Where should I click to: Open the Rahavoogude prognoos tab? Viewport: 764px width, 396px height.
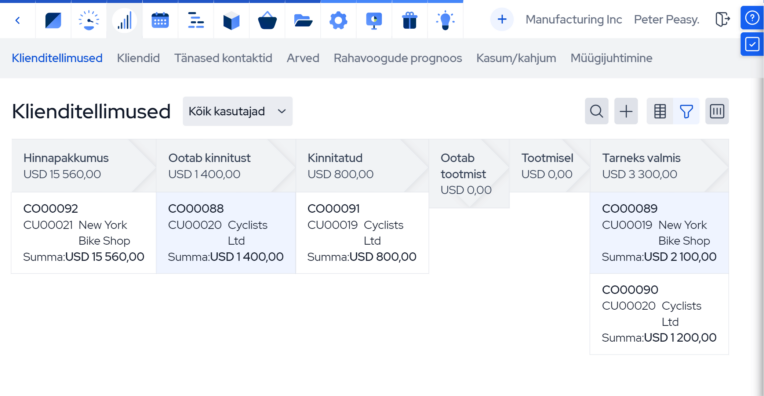tap(398, 58)
